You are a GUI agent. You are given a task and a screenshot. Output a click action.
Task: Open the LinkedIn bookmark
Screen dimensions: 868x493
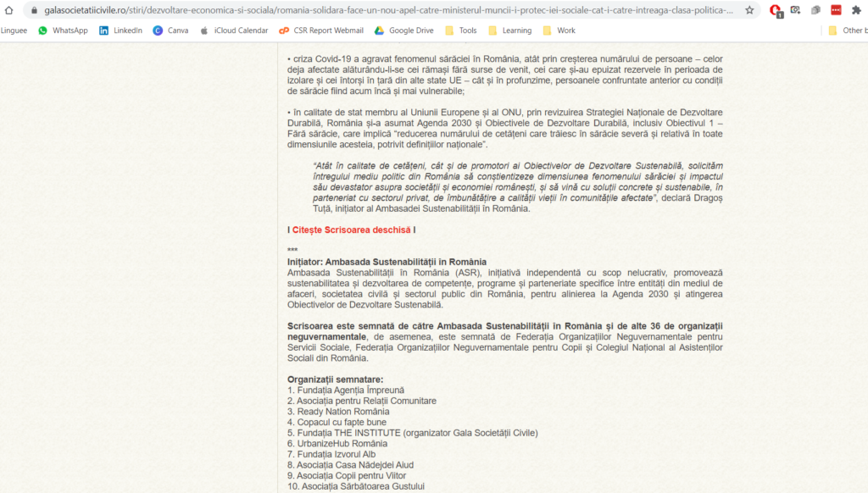[120, 30]
